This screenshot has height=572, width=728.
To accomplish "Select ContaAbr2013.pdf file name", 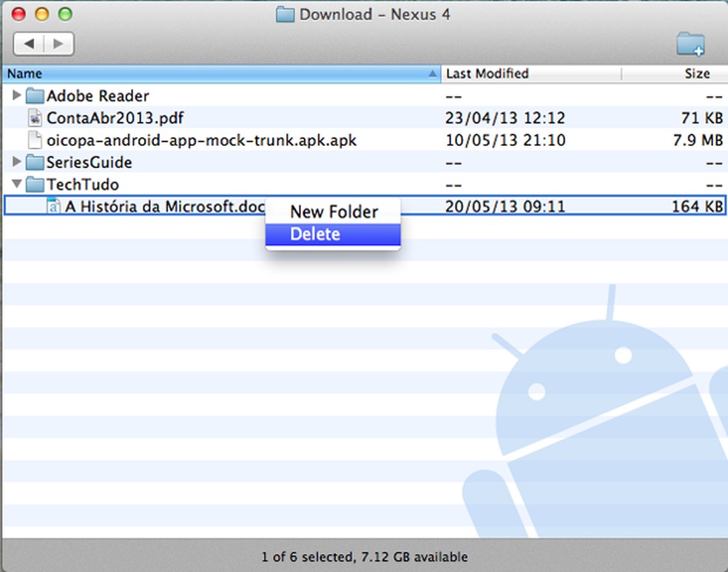I will click(x=115, y=118).
